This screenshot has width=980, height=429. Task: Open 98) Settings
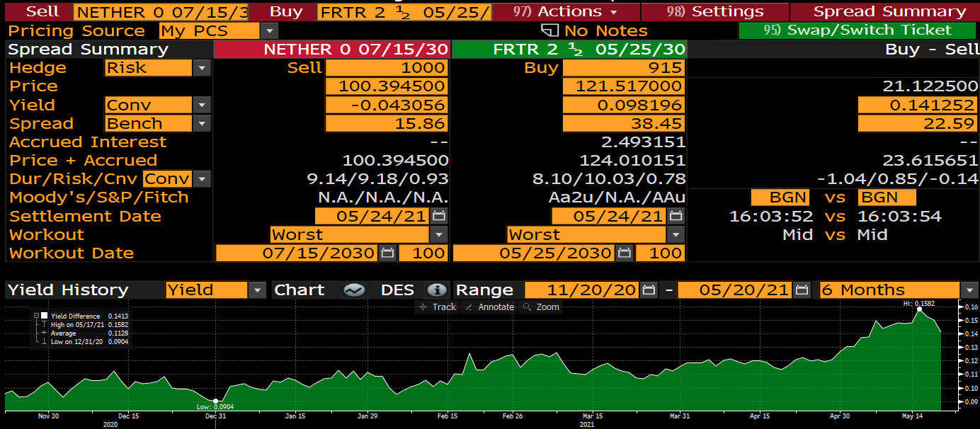[714, 12]
